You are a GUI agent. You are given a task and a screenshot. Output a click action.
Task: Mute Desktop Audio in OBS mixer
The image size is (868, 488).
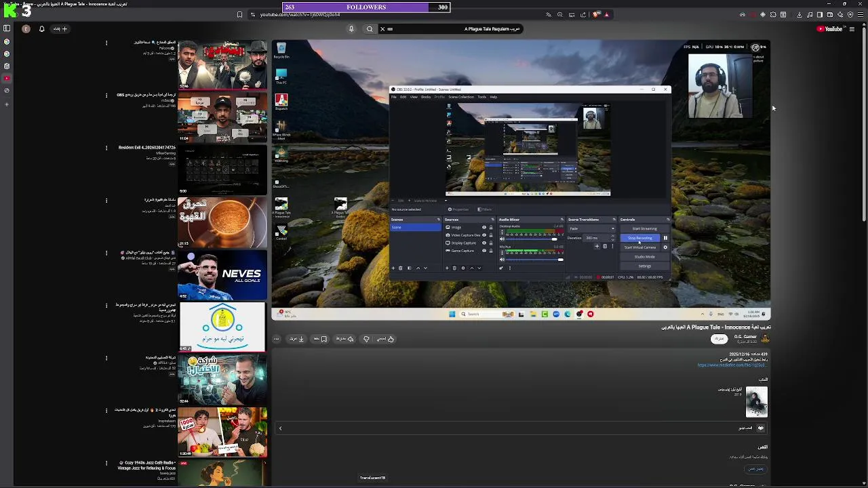tap(502, 239)
